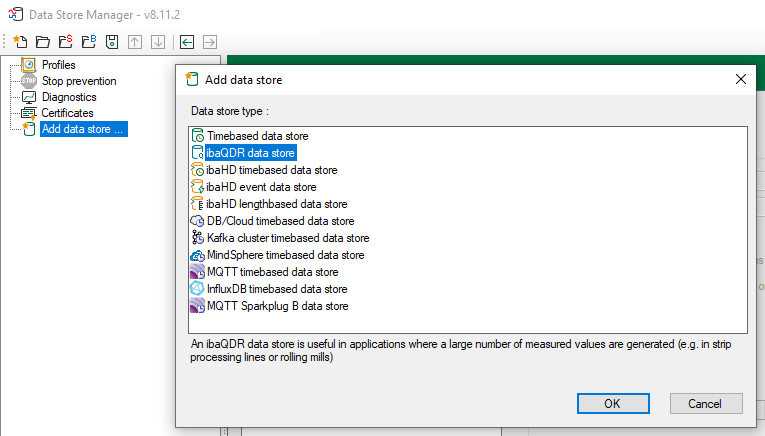Cancel the Add data store dialog
Viewport: 765px width, 436px height.
pyautogui.click(x=706, y=404)
